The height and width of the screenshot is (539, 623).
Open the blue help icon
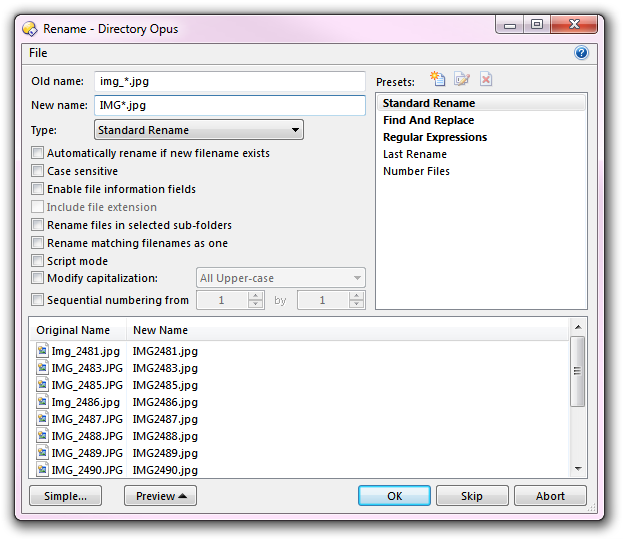coord(581,53)
